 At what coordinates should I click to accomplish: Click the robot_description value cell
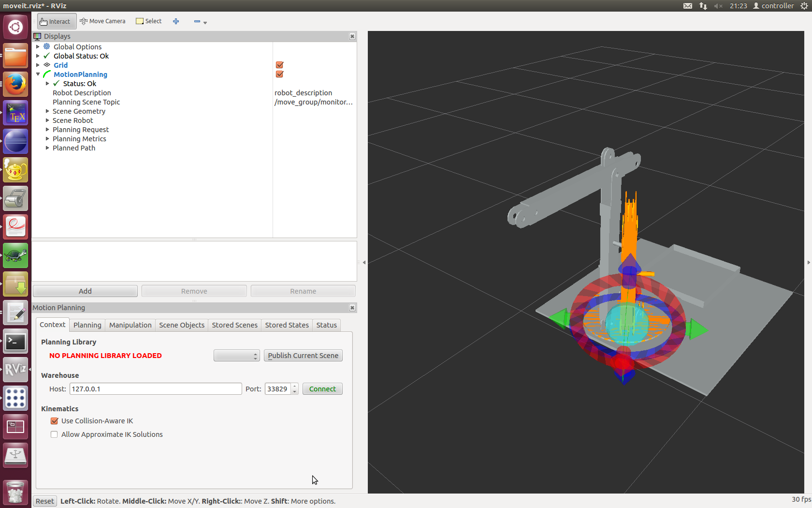315,93
